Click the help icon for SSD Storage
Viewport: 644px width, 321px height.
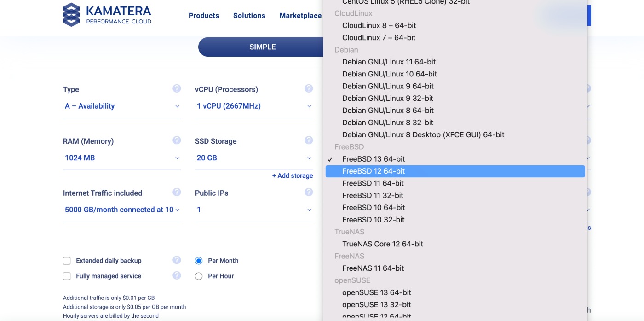tap(309, 141)
